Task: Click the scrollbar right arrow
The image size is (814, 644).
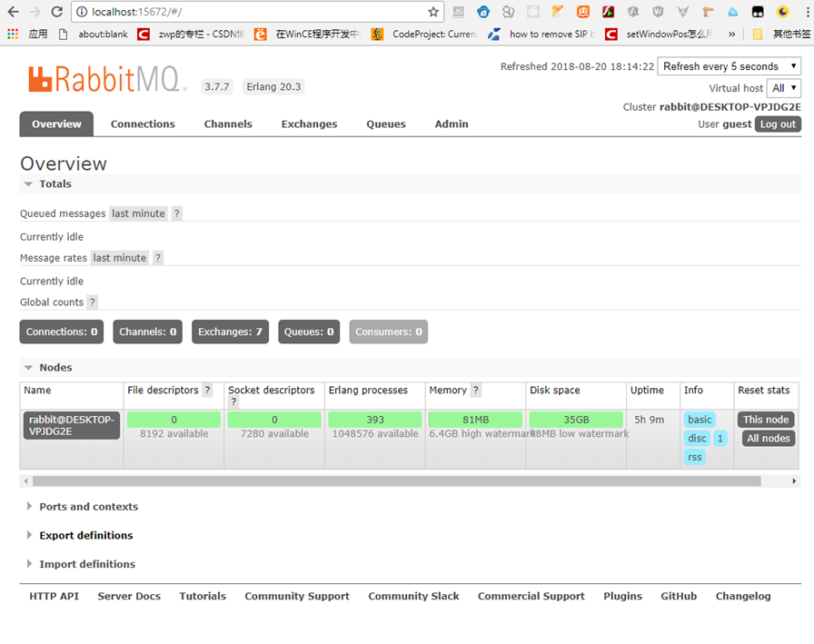Action: (794, 481)
